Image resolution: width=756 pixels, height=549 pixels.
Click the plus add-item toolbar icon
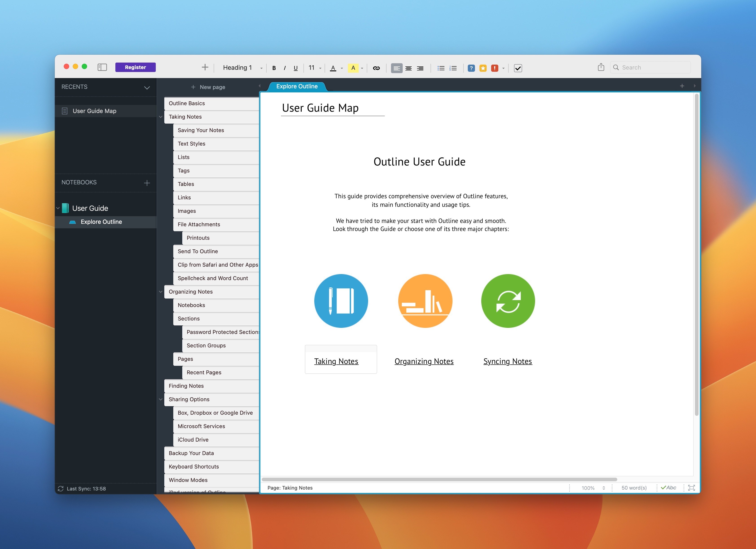point(205,67)
